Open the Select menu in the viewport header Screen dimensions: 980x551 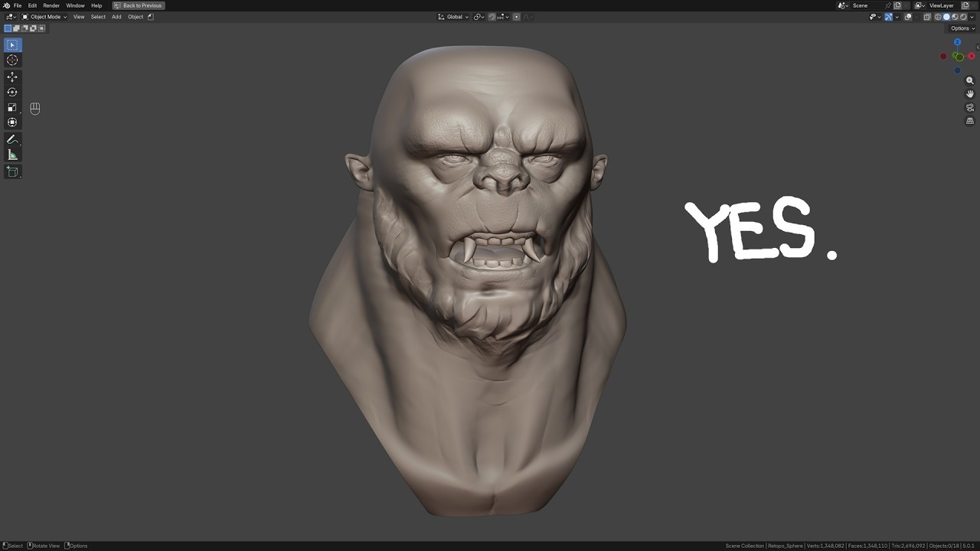[x=98, y=17]
